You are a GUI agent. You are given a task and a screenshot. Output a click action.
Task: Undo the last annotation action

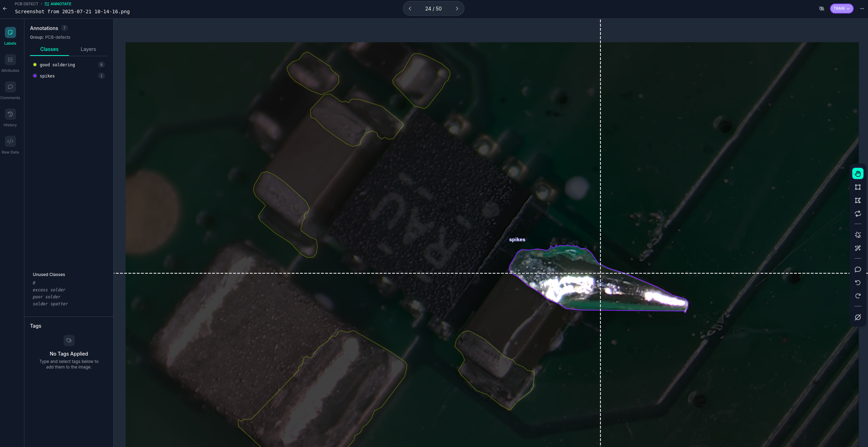tap(858, 283)
